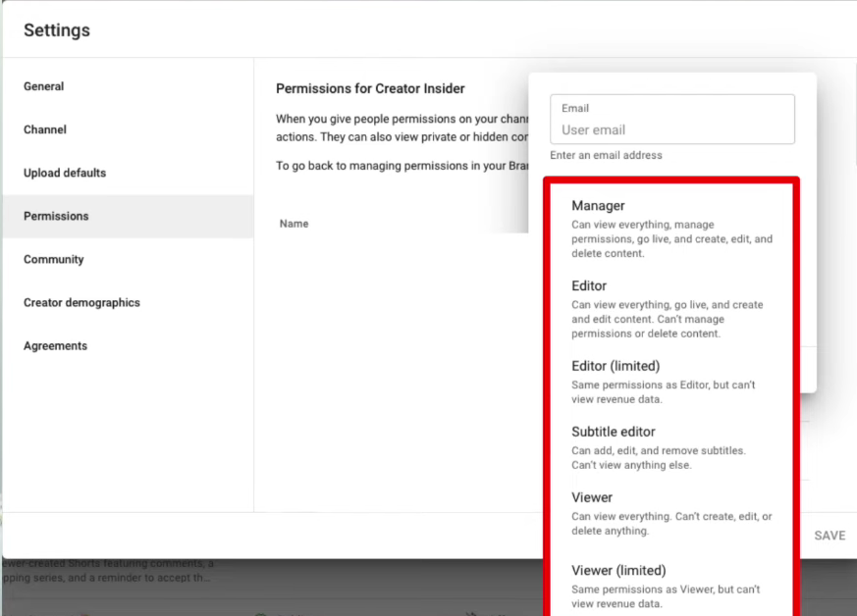857x616 pixels.
Task: Go to Channel settings
Action: click(x=45, y=129)
